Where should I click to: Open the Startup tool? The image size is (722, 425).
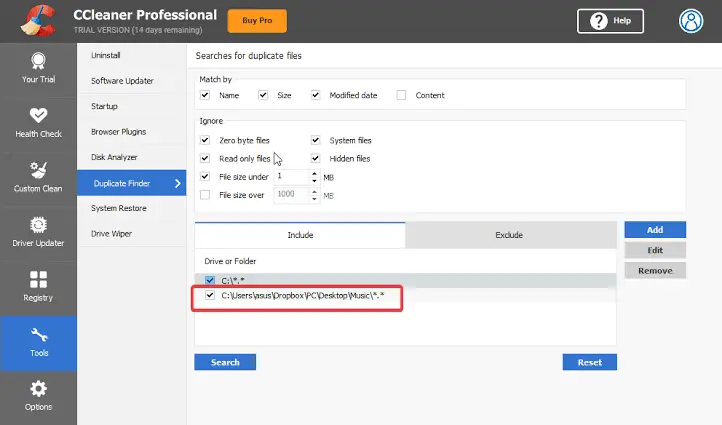(132, 106)
